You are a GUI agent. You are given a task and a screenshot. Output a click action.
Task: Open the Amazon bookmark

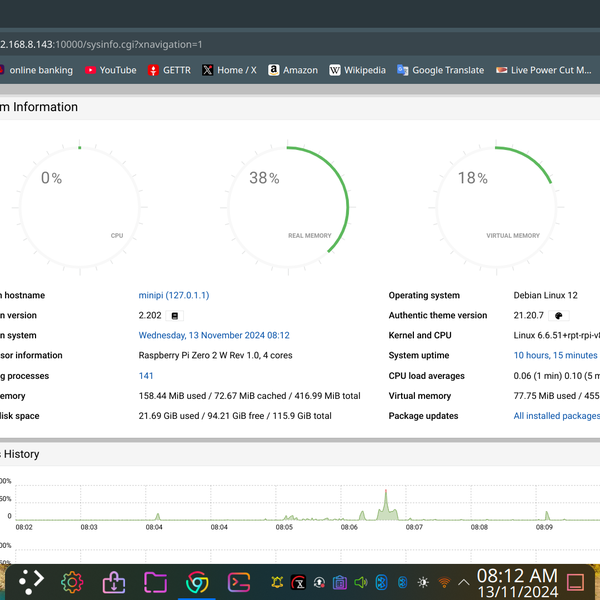292,70
